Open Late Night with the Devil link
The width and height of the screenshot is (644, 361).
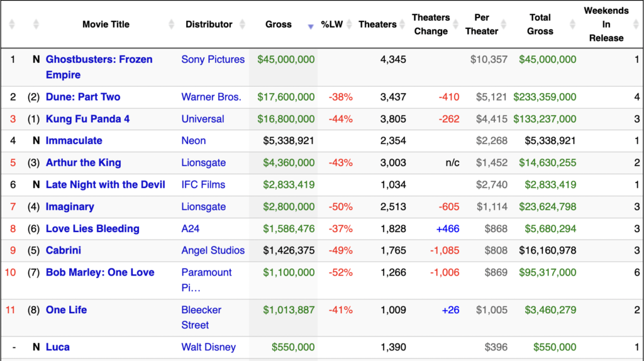coord(106,185)
